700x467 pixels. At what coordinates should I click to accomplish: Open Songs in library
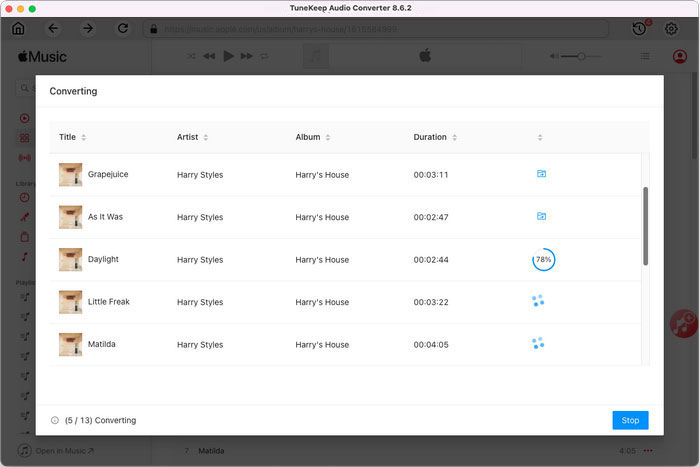(x=25, y=257)
